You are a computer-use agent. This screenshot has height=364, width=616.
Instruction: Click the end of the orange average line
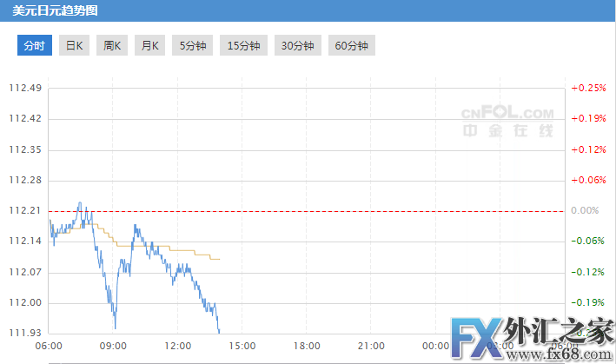[219, 259]
